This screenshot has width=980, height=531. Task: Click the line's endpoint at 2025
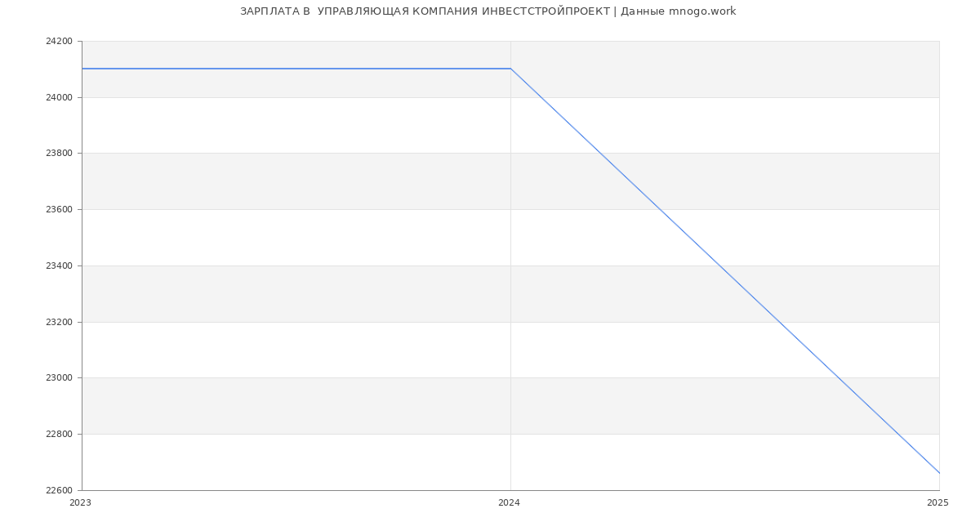click(x=939, y=473)
